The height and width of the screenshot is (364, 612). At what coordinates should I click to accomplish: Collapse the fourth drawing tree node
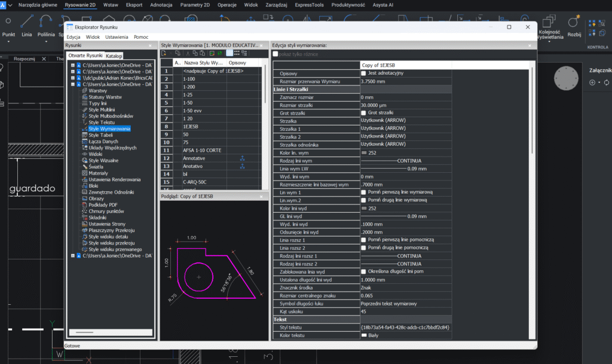(x=73, y=84)
